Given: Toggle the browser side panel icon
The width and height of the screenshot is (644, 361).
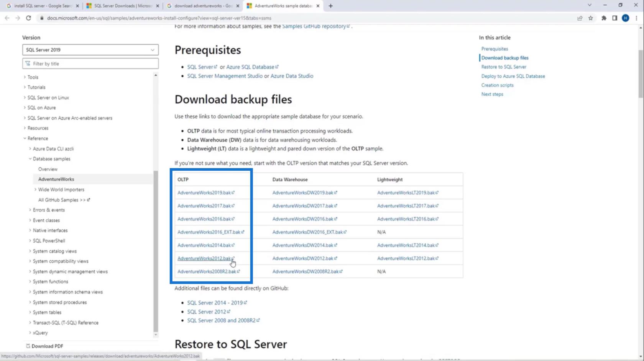Looking at the screenshot, I should (x=614, y=18).
